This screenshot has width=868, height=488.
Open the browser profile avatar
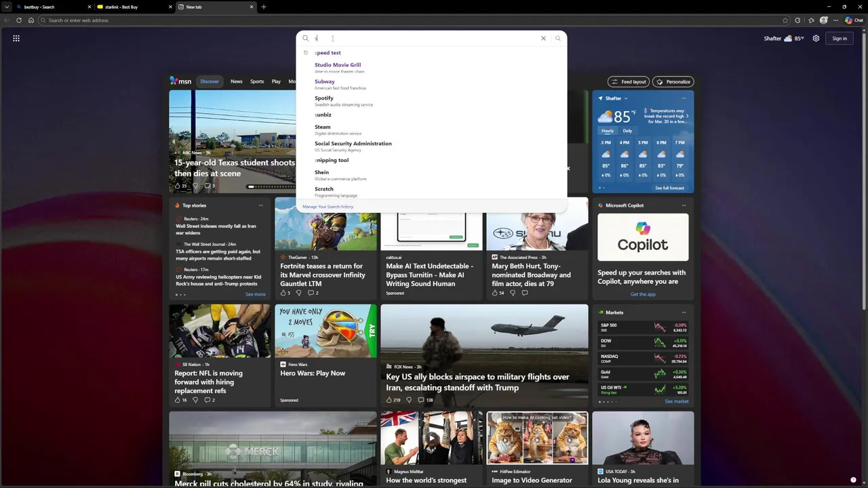pos(824,20)
